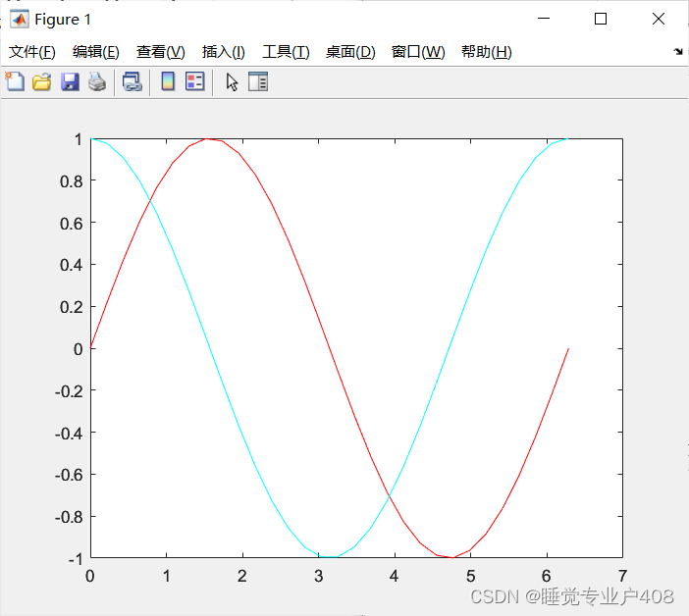
Task: Open the 窗口(W) menu
Action: click(418, 52)
